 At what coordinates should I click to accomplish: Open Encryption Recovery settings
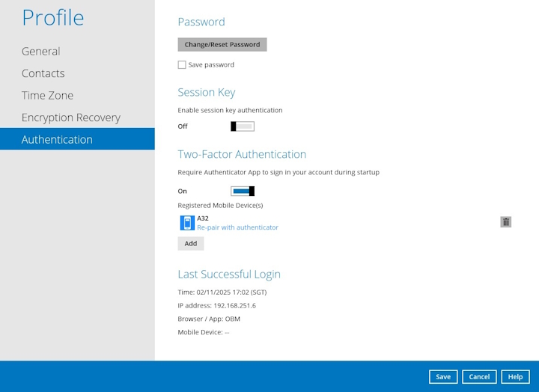[x=71, y=117]
